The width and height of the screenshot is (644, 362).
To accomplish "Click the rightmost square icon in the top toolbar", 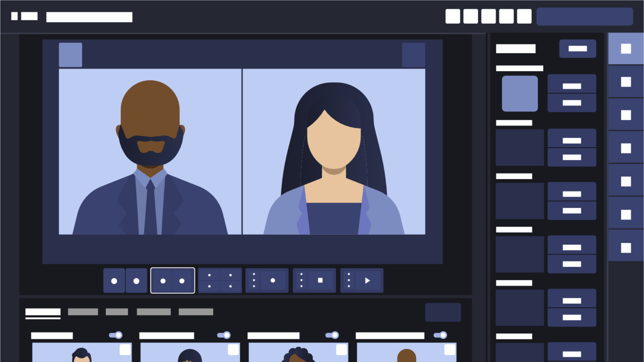I will [x=524, y=16].
